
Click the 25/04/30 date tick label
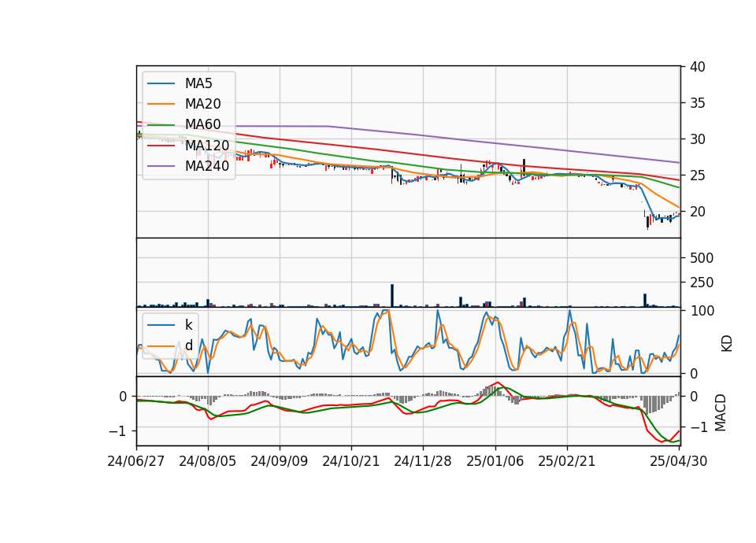point(679,461)
